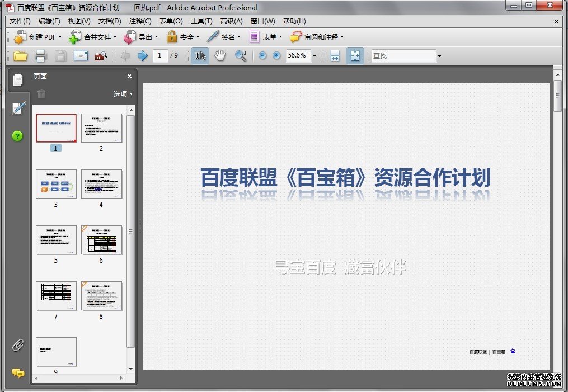The width and height of the screenshot is (568, 392).
Task: Open the 编辑(E) menu
Action: coord(49,21)
